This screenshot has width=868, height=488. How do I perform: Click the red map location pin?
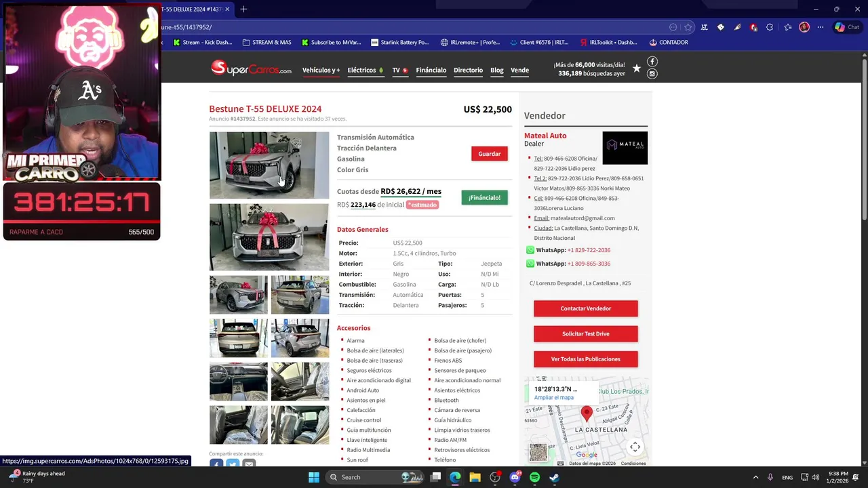[587, 413]
